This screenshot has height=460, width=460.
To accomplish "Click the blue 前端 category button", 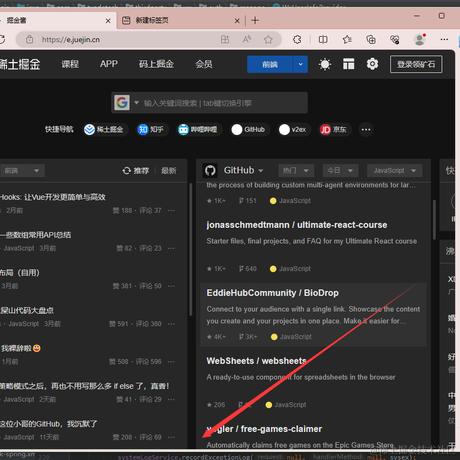I will 270,64.
